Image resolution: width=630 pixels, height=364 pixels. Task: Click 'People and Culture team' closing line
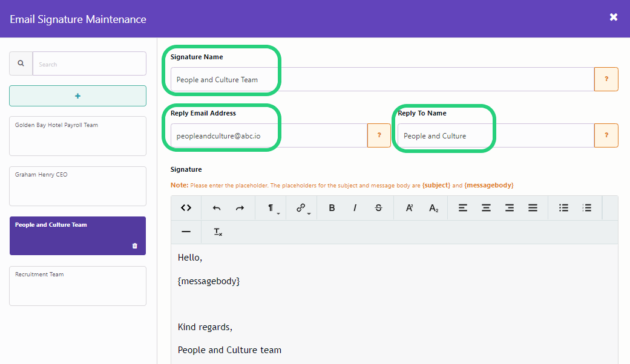pyautogui.click(x=229, y=350)
